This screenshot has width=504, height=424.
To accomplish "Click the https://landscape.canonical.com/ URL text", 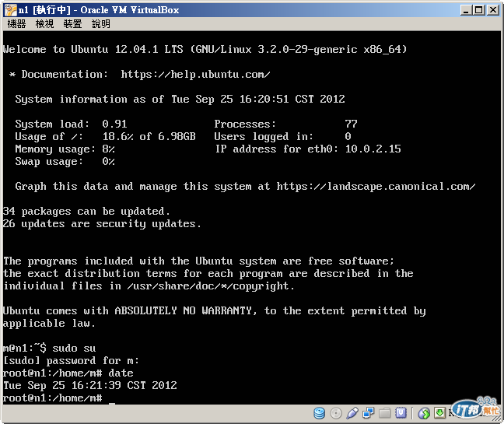I will [376, 187].
